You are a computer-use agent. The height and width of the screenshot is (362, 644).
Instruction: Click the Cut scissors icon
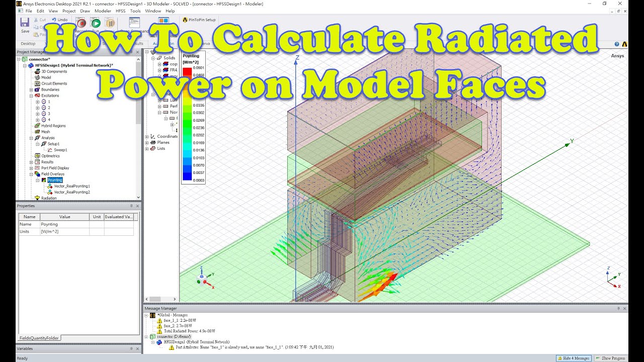(37, 20)
